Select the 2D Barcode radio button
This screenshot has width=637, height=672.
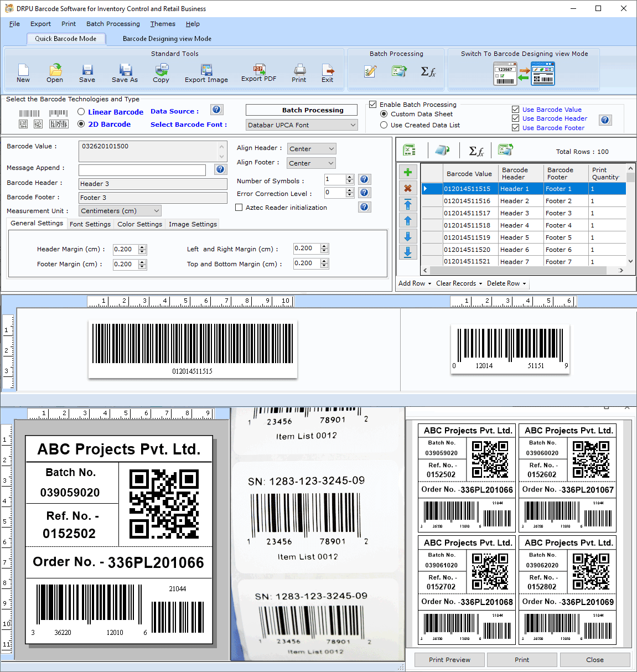(81, 124)
